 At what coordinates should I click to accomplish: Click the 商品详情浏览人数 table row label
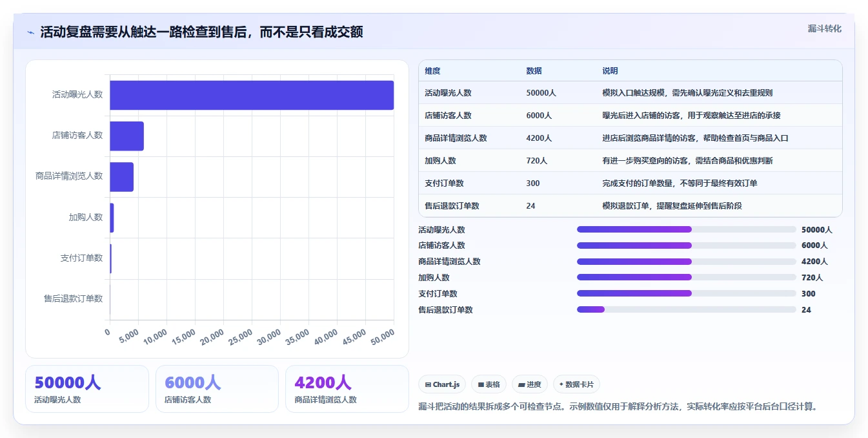[x=456, y=138]
